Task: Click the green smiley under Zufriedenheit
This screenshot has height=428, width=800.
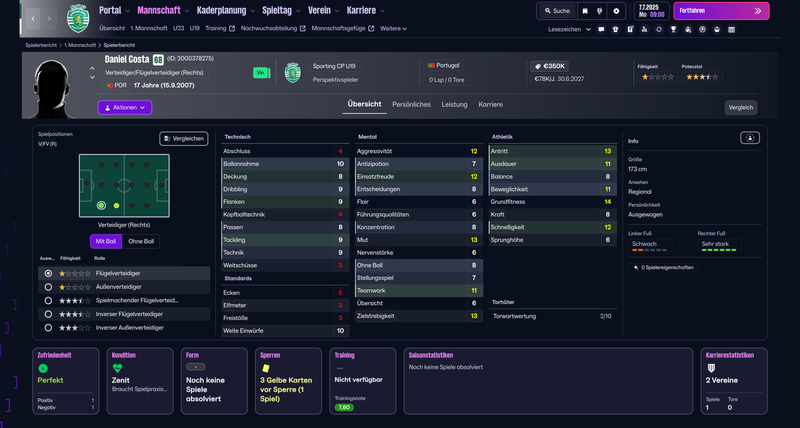Action: coord(42,368)
